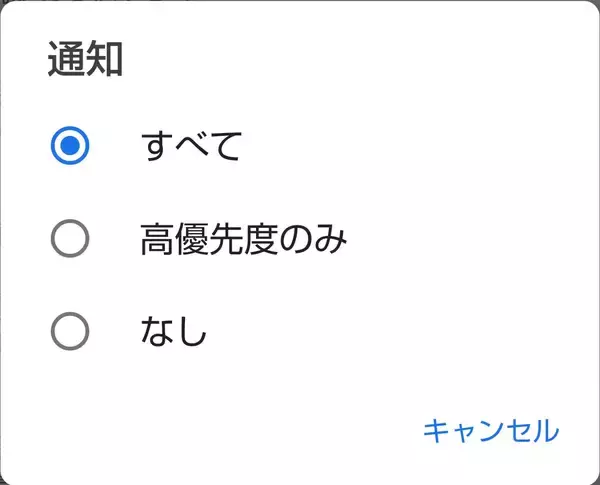Set notifications to なし via its text

click(174, 331)
